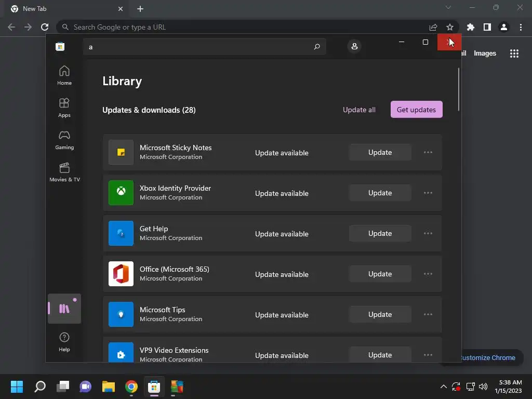Update Microsoft Sticky Notes
This screenshot has height=399, width=532.
[380, 152]
